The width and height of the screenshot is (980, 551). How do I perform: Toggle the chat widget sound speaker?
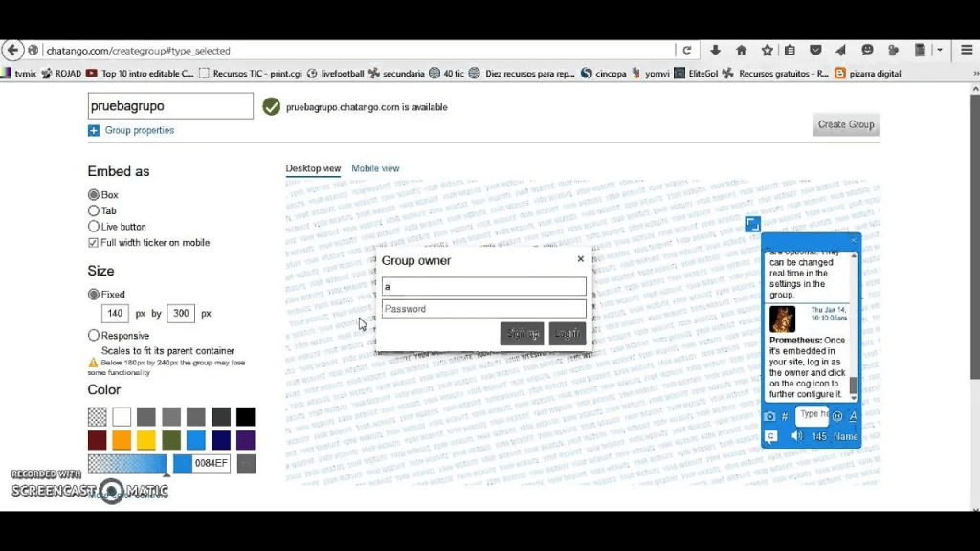pos(797,436)
